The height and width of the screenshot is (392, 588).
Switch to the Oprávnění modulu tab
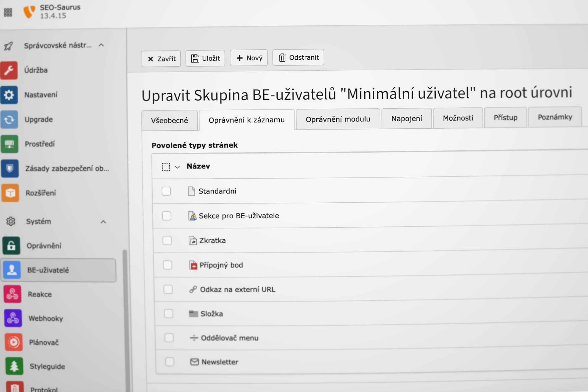tap(338, 119)
